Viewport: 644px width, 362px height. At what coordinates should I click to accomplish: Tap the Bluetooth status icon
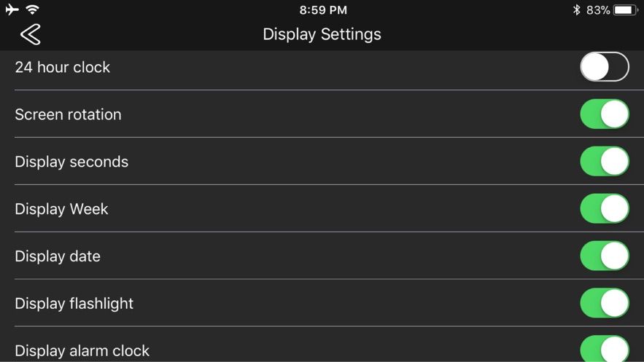tap(576, 10)
